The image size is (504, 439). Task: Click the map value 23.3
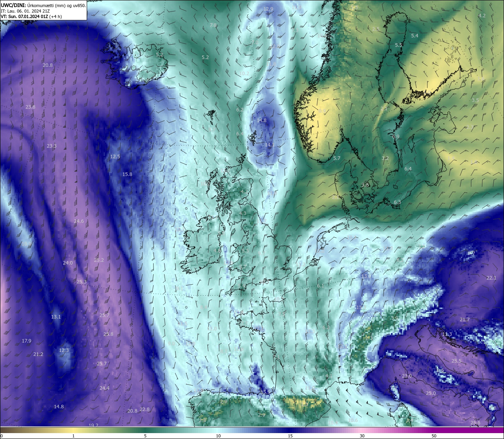(52, 146)
